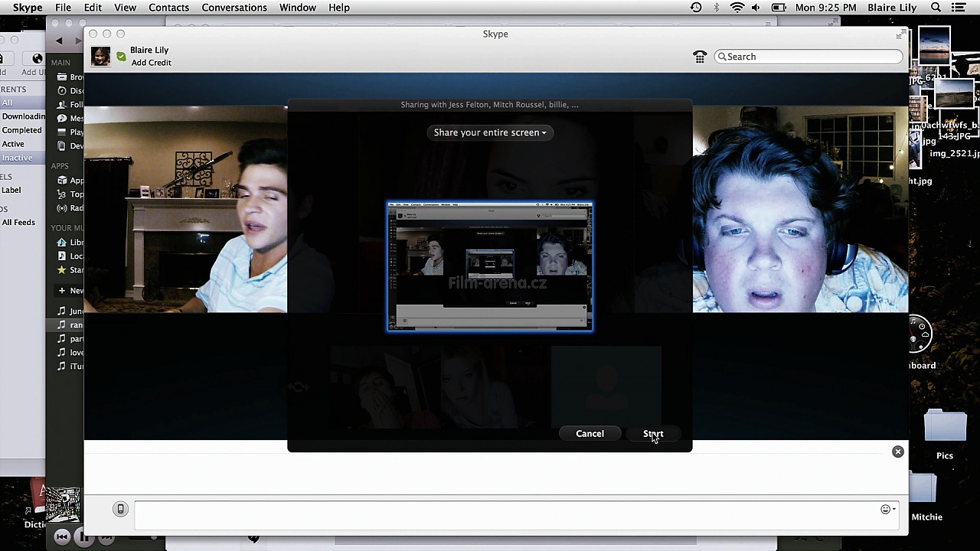Click the Add Credit link

(x=151, y=63)
